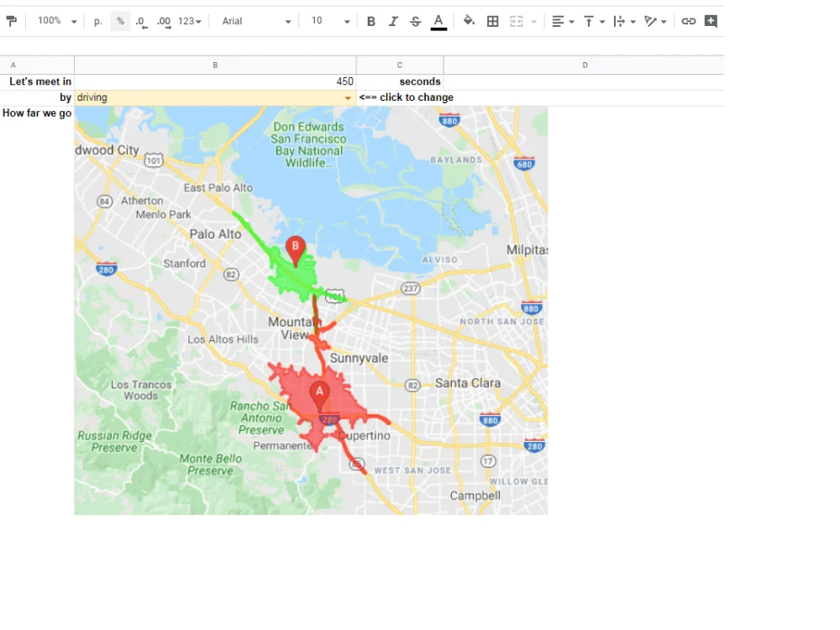840x630 pixels.
Task: Select the merge cells icon
Action: (x=516, y=21)
